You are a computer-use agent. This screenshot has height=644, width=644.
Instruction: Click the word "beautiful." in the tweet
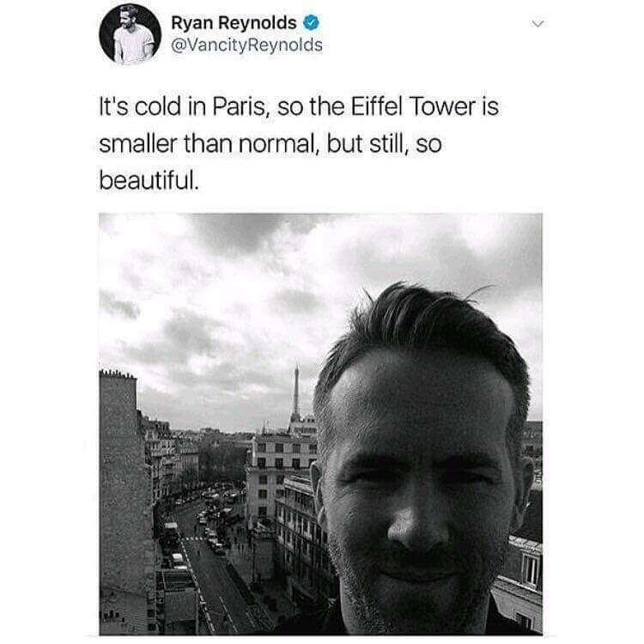pyautogui.click(x=149, y=180)
